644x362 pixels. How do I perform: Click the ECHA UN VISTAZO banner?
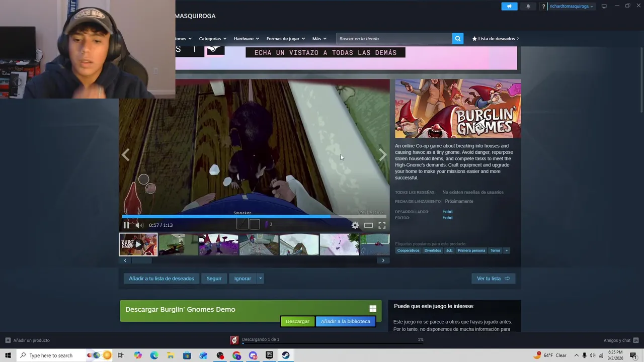326,52
